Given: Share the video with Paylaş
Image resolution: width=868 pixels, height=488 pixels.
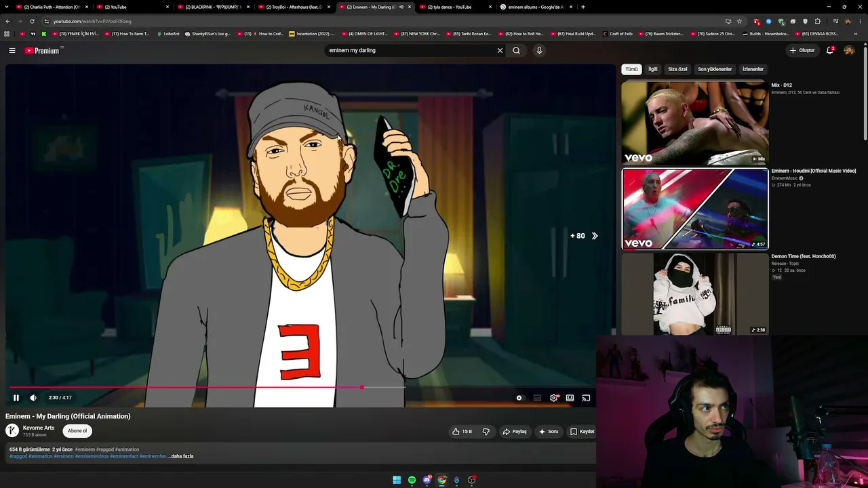Looking at the screenshot, I should point(514,432).
